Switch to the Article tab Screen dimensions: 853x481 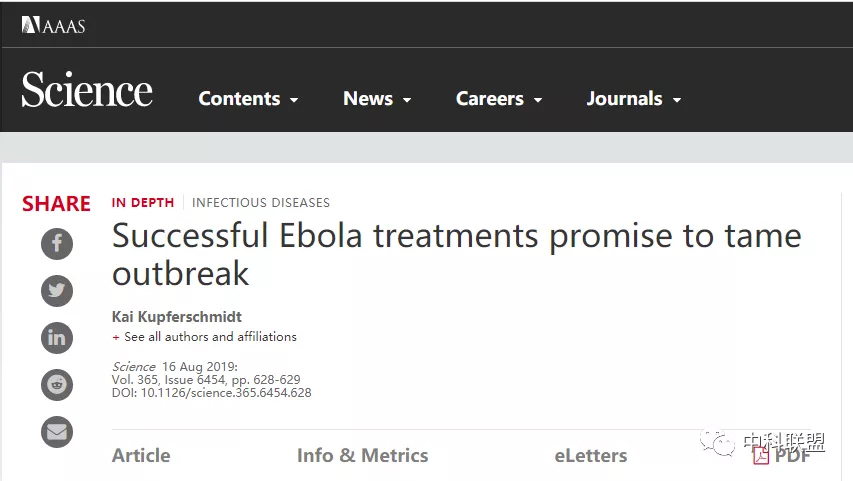(141, 455)
